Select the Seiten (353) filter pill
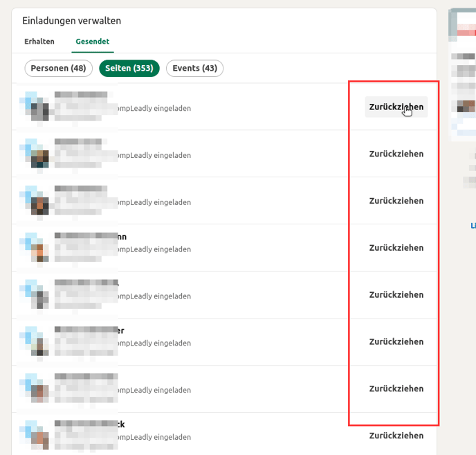 tap(129, 68)
